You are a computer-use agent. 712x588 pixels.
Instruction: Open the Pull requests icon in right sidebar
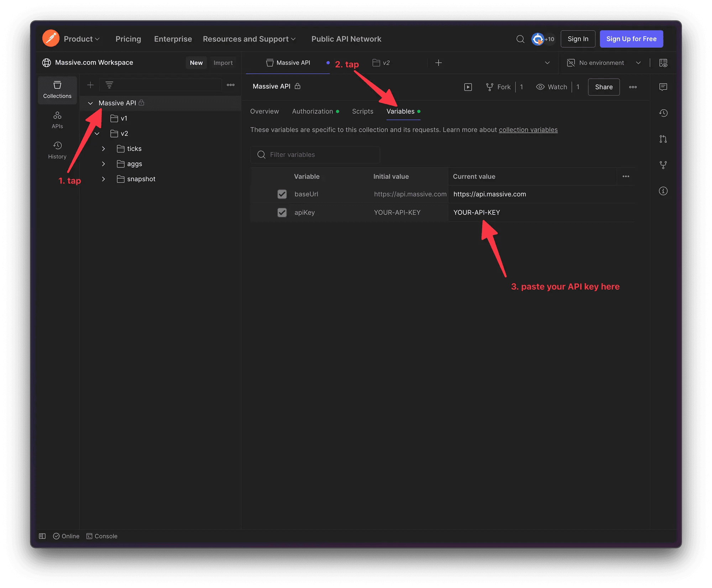663,139
